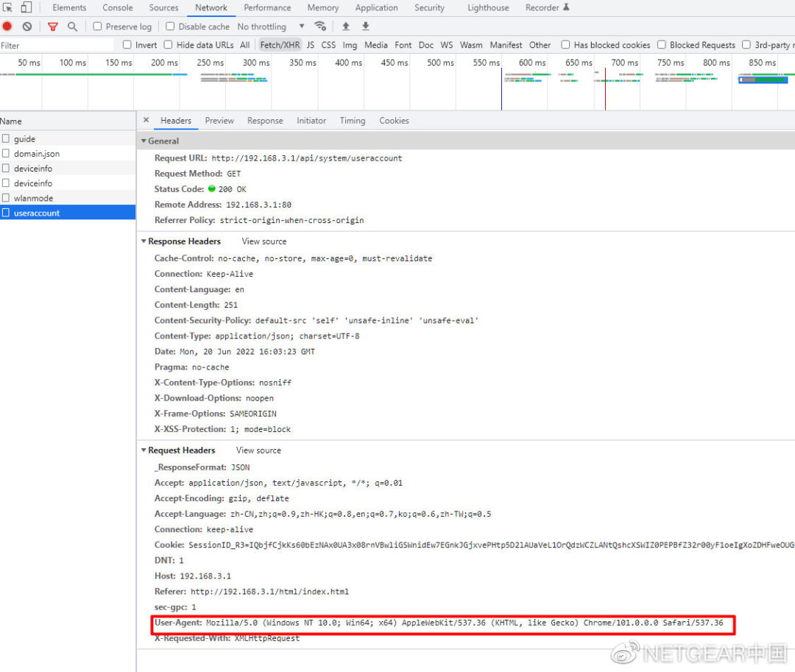This screenshot has width=795, height=672.
Task: Tick the Hide data URLs checkbox
Action: pos(169,45)
